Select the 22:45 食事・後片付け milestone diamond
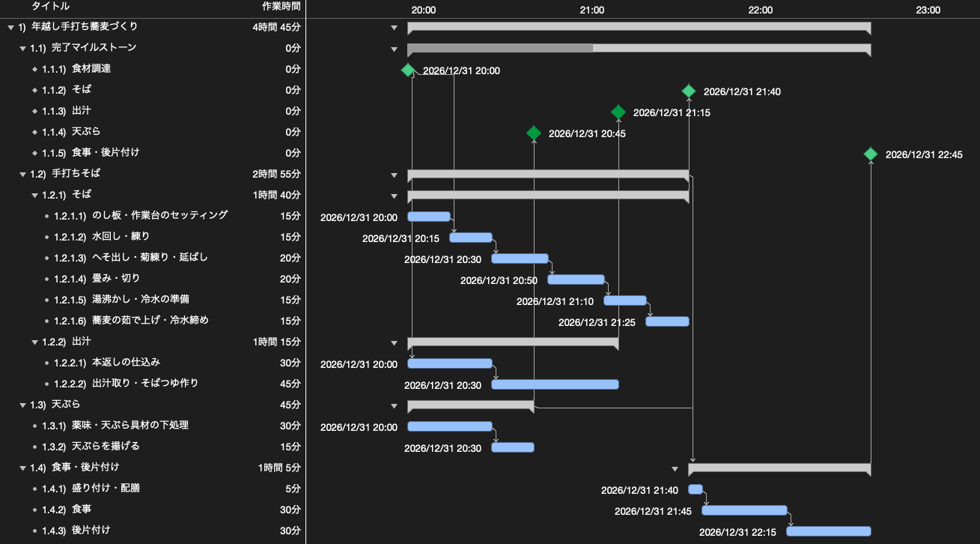 [871, 154]
